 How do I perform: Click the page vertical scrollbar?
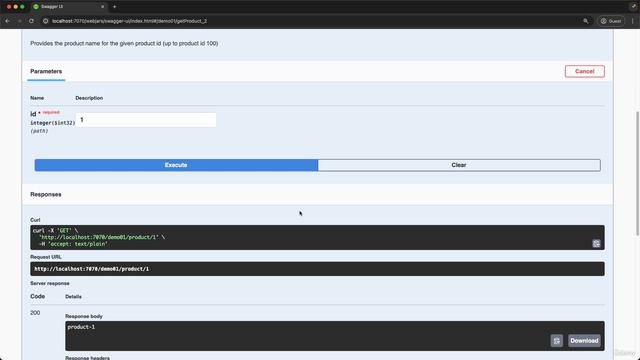(x=637, y=173)
